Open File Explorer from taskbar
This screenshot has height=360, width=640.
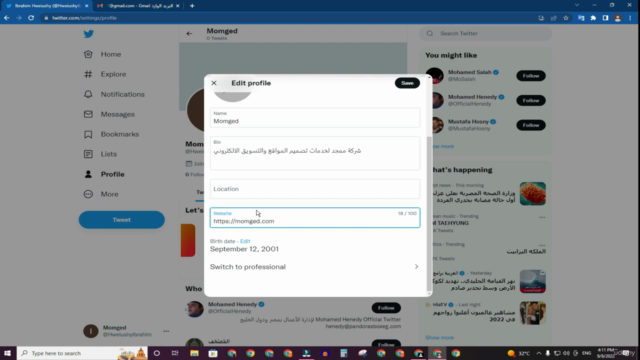coord(194,353)
